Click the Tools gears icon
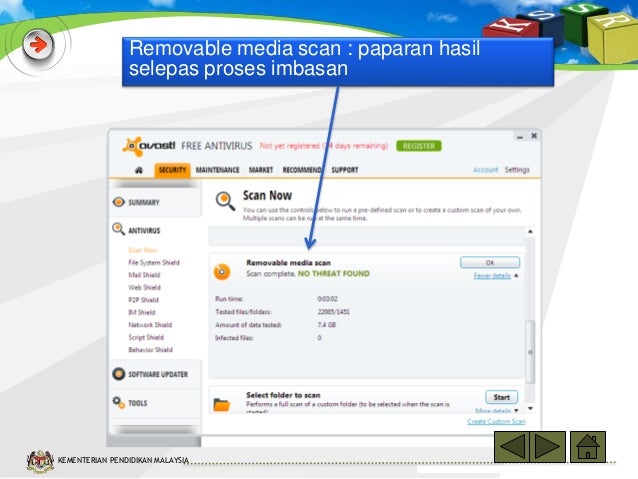Screen dimensions: 638x479 tap(118, 402)
